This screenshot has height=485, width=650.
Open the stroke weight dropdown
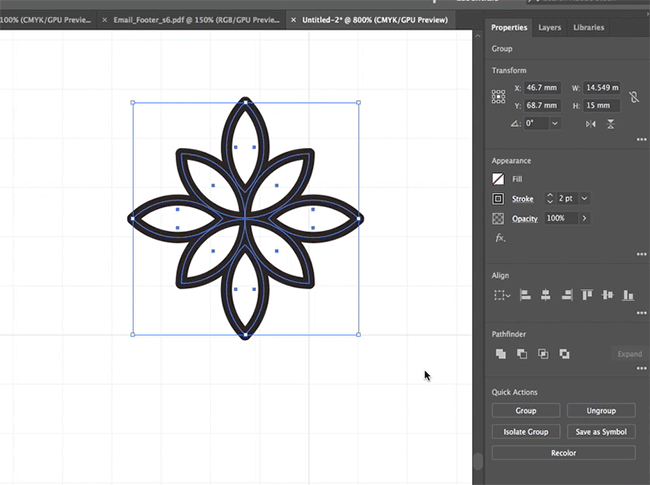coord(585,199)
